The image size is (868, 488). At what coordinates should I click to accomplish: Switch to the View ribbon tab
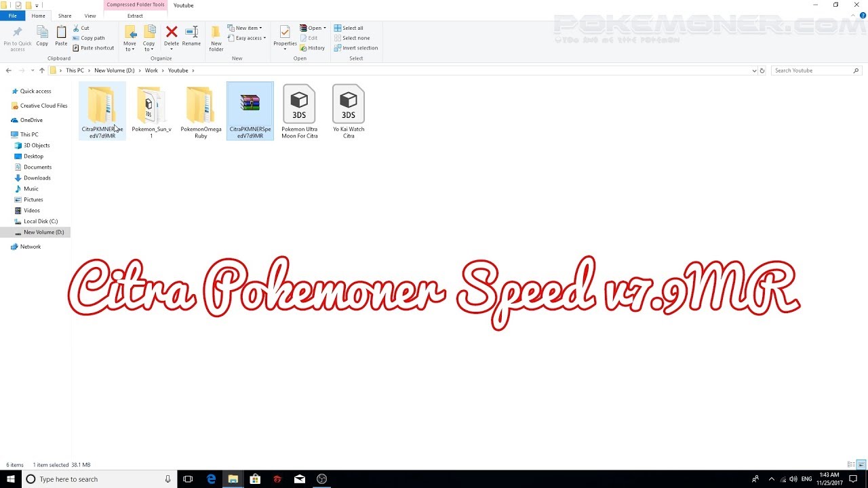[x=90, y=16]
